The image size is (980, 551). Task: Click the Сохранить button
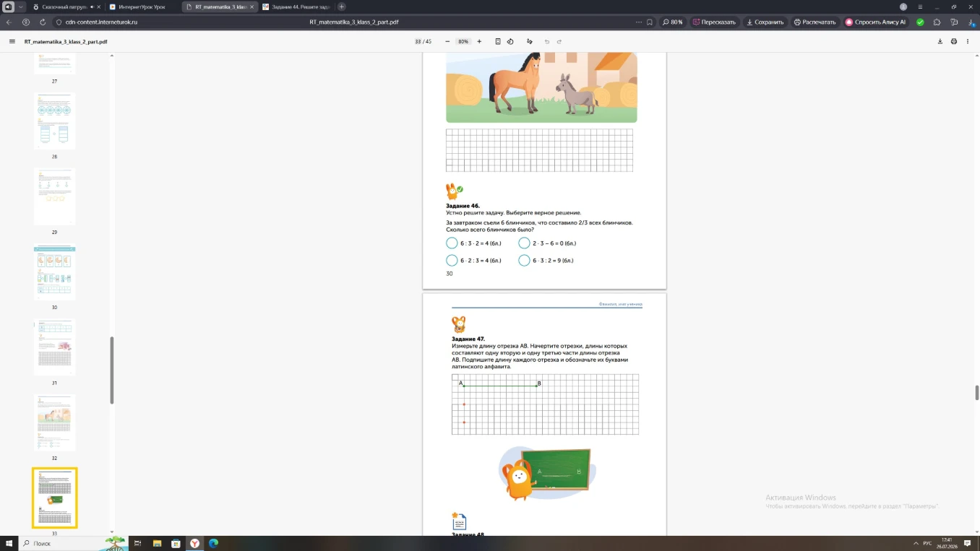pos(765,22)
